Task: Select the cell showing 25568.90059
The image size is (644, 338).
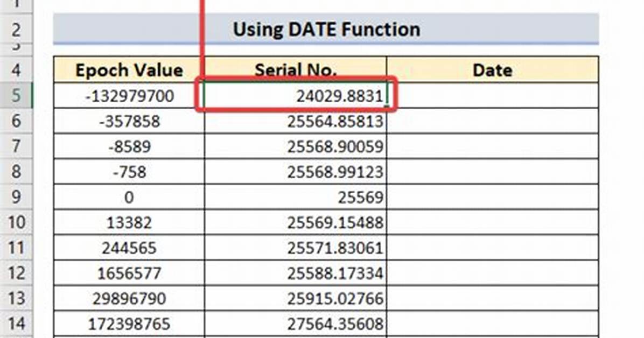Action: pos(295,146)
